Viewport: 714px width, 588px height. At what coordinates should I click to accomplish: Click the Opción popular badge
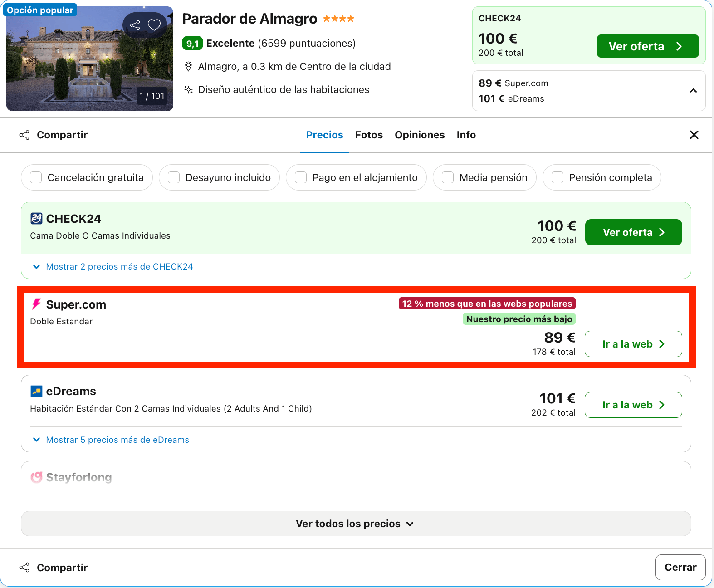tap(40, 10)
